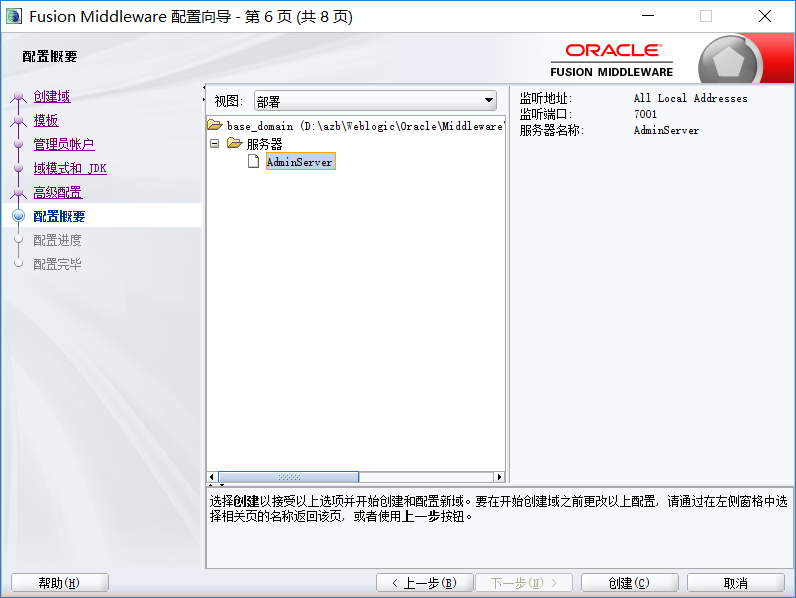
Task: Click the 配置完毕 step label
Action: pyautogui.click(x=57, y=264)
